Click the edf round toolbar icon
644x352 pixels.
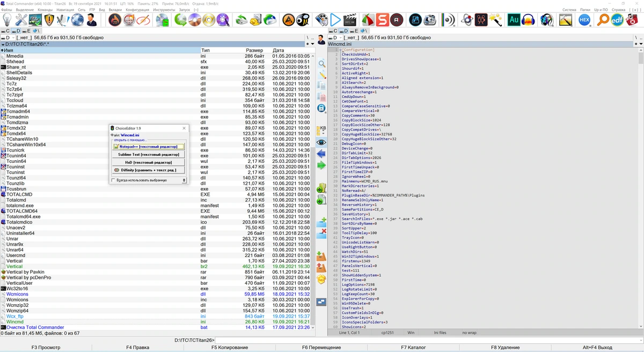[618, 20]
